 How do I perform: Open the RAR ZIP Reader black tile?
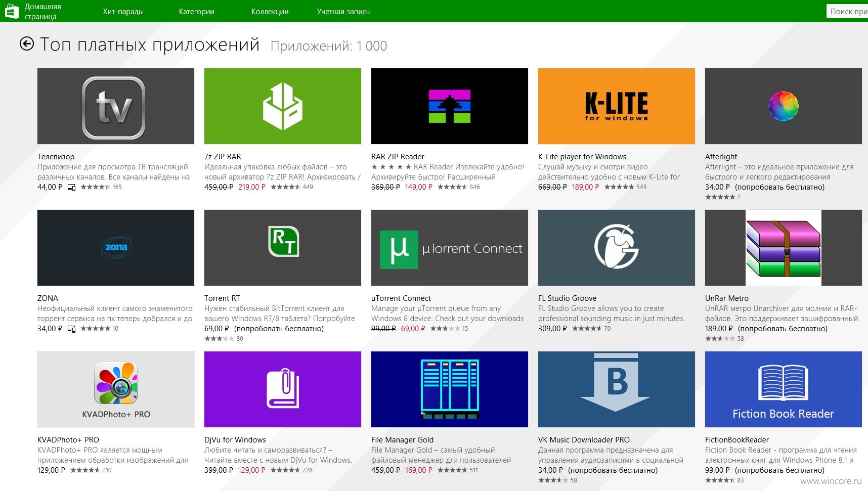(x=450, y=106)
